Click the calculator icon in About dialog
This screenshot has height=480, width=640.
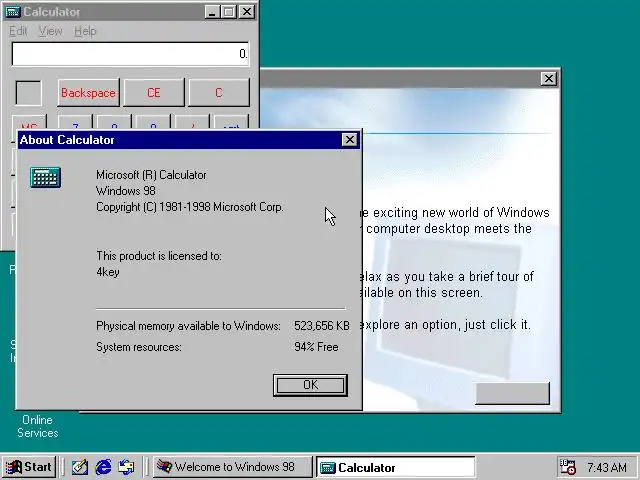coord(45,178)
